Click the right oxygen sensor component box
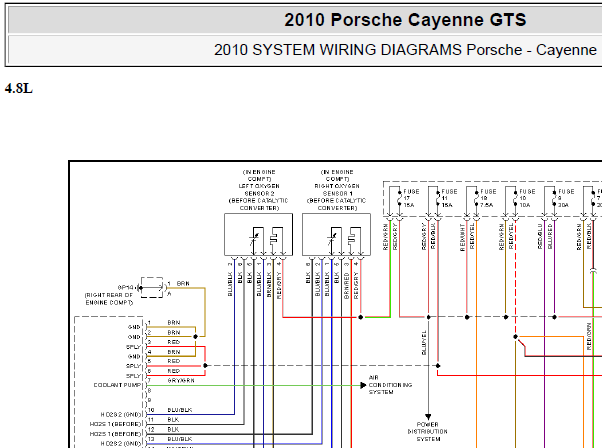Viewport: 602px width, 448px height. (x=336, y=235)
